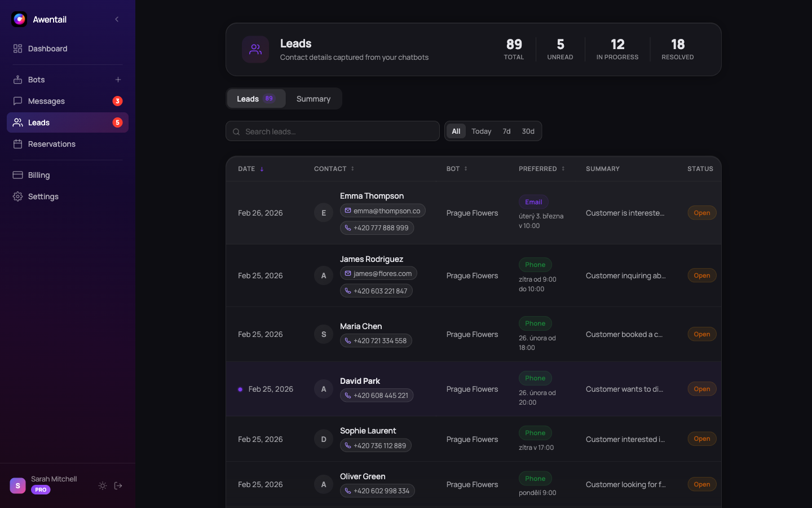
Task: Collapse the sidebar with the chevron arrow
Action: coord(117,19)
